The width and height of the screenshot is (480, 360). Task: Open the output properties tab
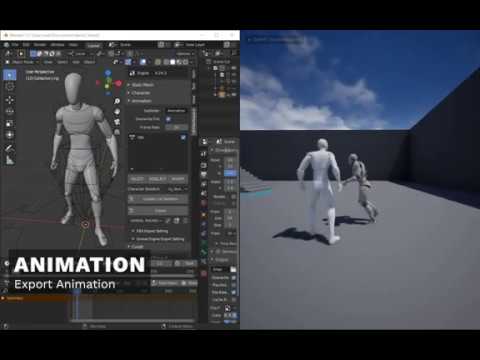pos(204,175)
